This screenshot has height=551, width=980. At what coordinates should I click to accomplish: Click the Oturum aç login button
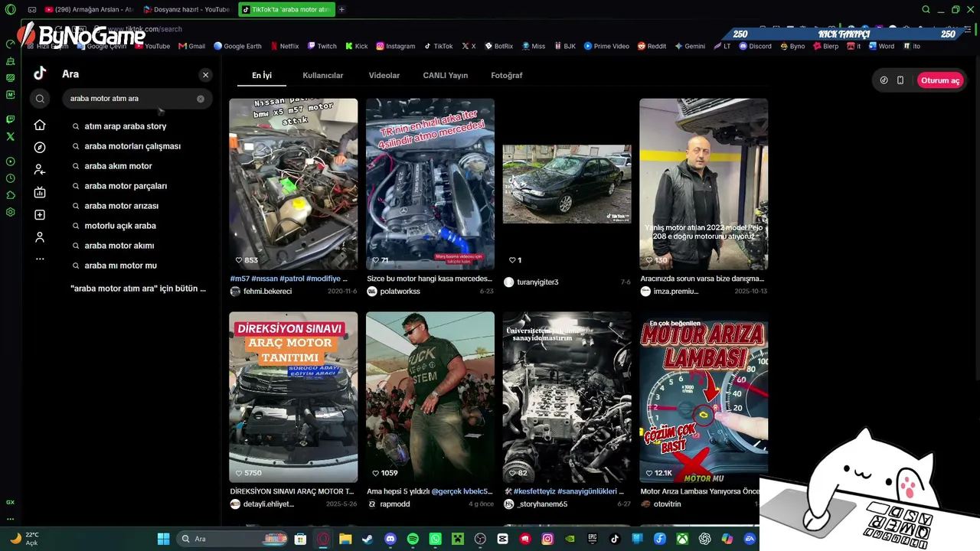tap(940, 80)
